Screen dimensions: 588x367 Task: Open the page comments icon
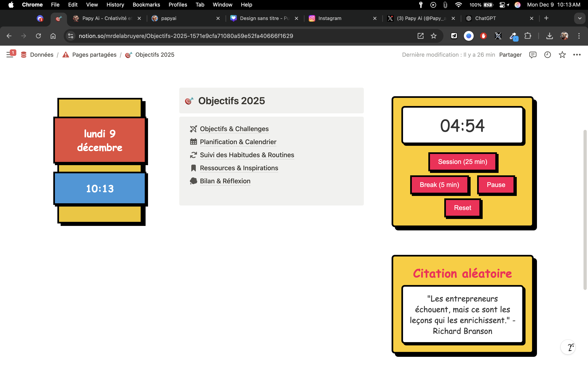click(532, 55)
